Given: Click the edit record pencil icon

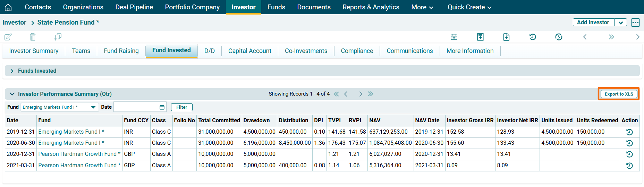Looking at the screenshot, I should (x=8, y=37).
